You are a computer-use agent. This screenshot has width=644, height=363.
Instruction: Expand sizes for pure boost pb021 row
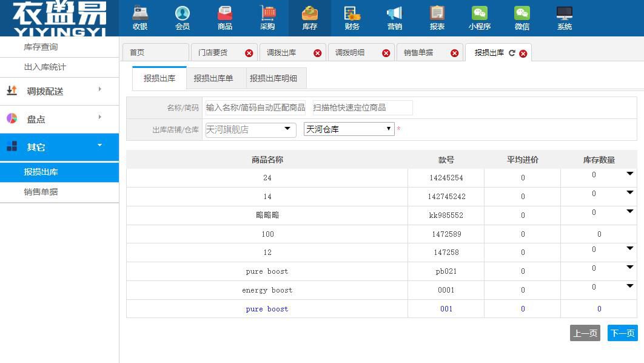tap(629, 268)
